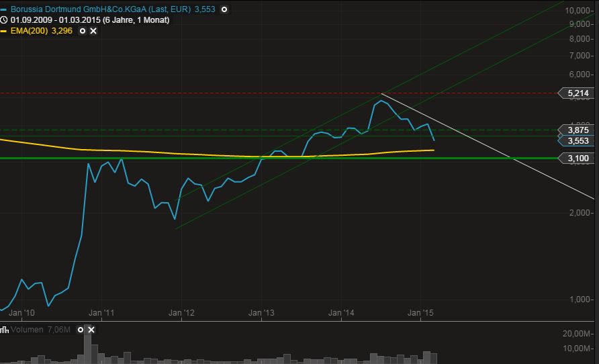Click the Jan '10 axis label

click(21, 313)
